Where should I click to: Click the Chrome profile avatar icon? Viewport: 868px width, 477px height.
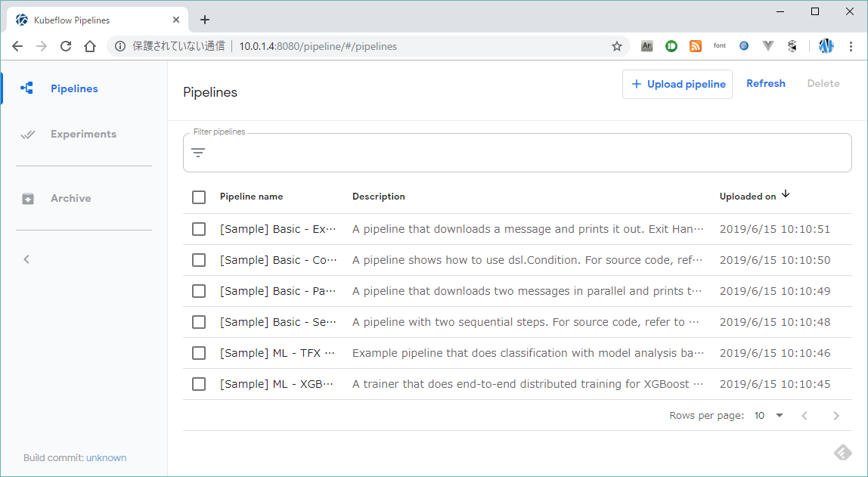826,46
